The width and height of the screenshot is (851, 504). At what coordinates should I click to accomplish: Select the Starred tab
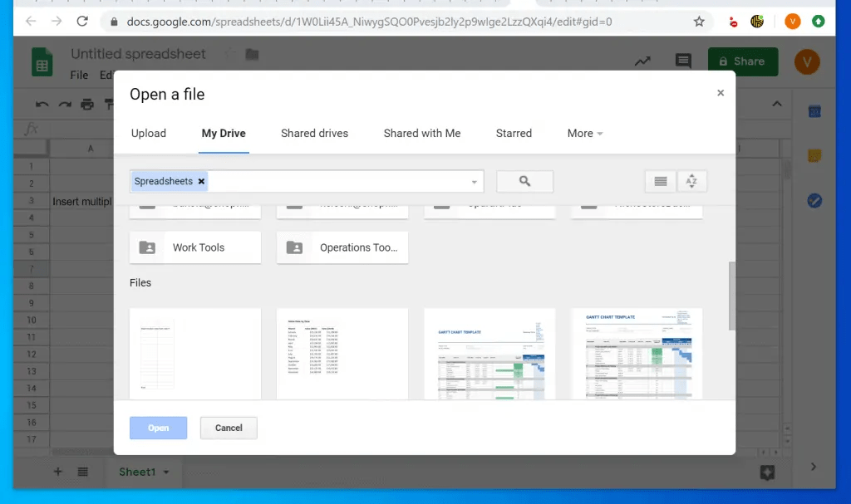(x=514, y=133)
